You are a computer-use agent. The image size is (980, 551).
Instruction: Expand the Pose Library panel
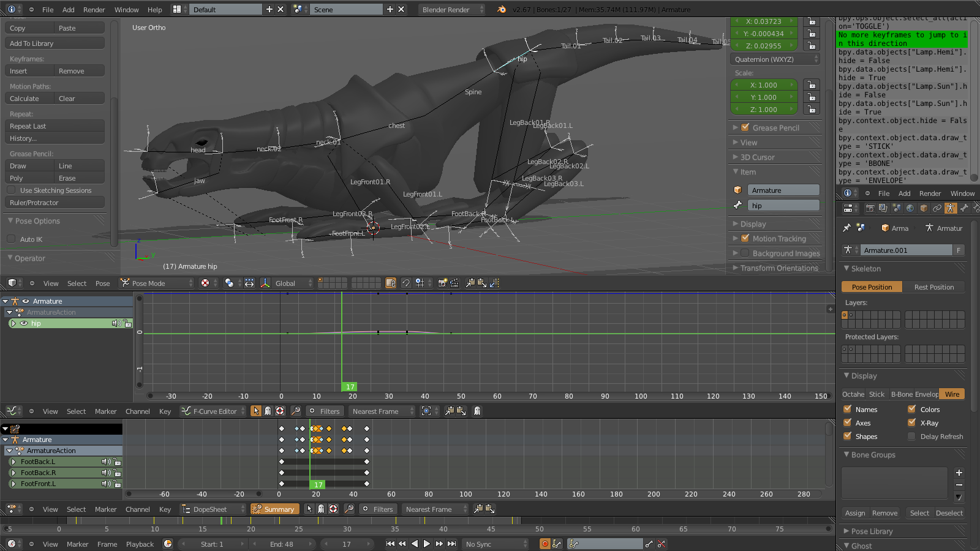(872, 531)
